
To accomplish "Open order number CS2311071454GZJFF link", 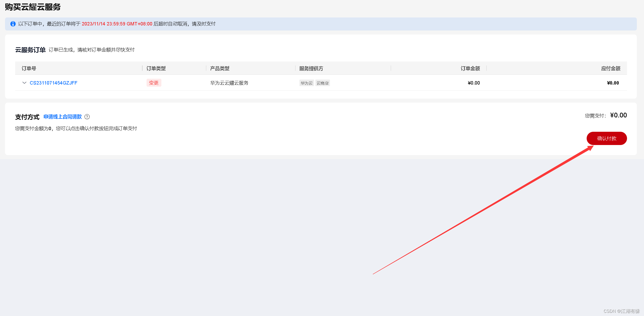I will pos(53,83).
